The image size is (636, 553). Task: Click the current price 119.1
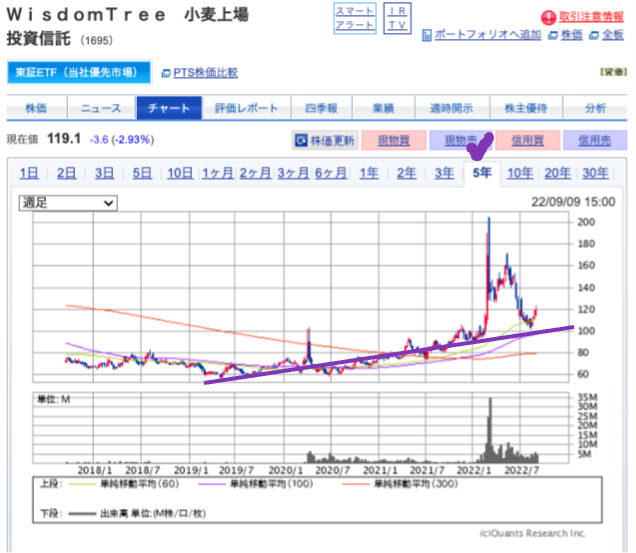64,139
